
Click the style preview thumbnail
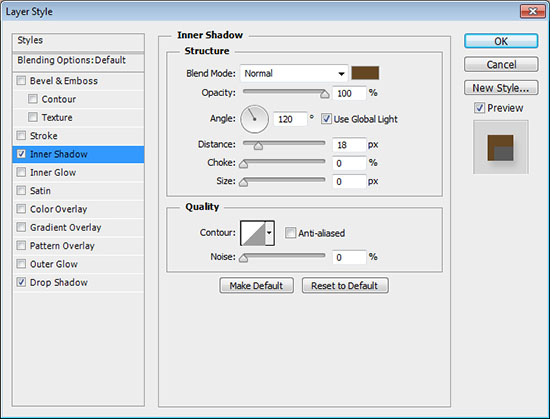501,147
